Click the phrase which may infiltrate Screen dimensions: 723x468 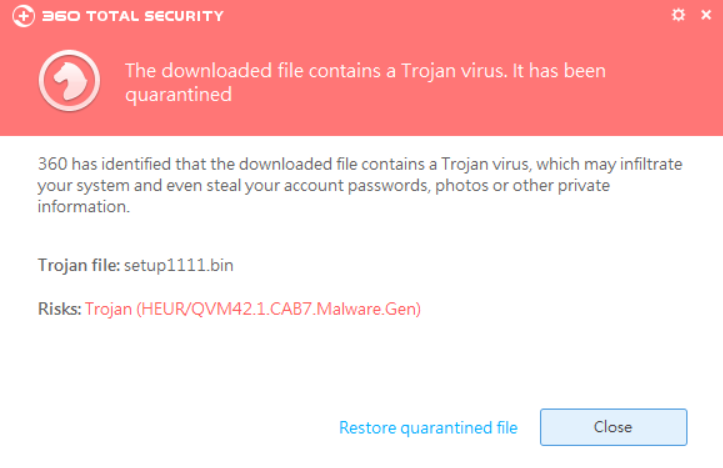609,164
